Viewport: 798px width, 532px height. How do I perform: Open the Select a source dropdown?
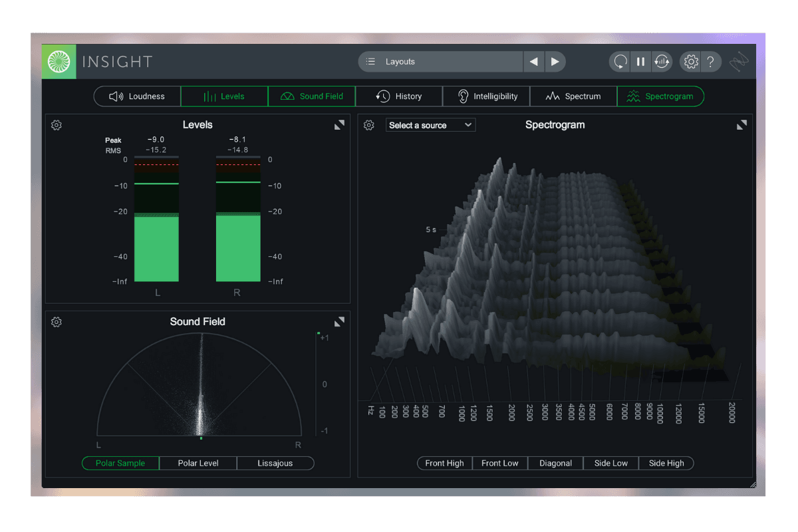pyautogui.click(x=430, y=125)
